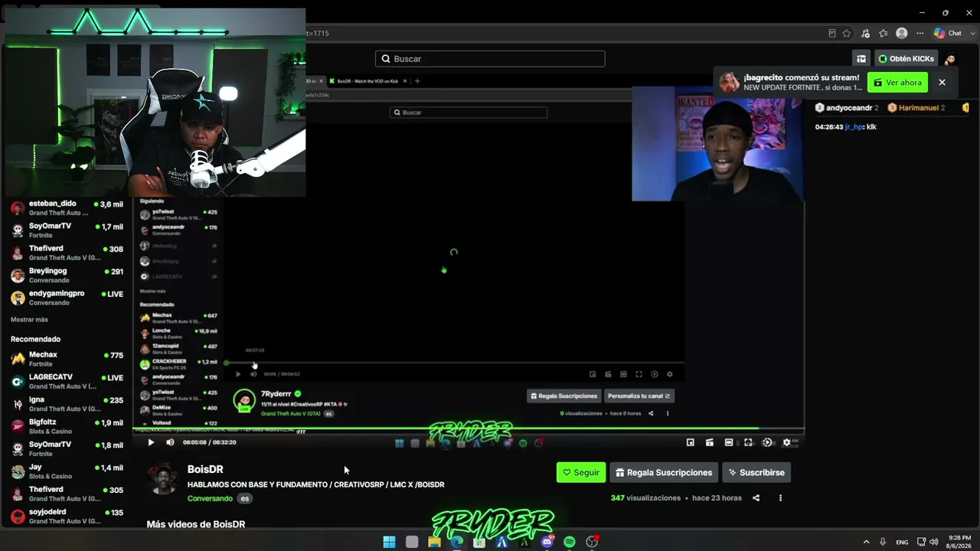The height and width of the screenshot is (551, 980).
Task: Open Breylingog channel in sidebar
Action: pos(67,275)
